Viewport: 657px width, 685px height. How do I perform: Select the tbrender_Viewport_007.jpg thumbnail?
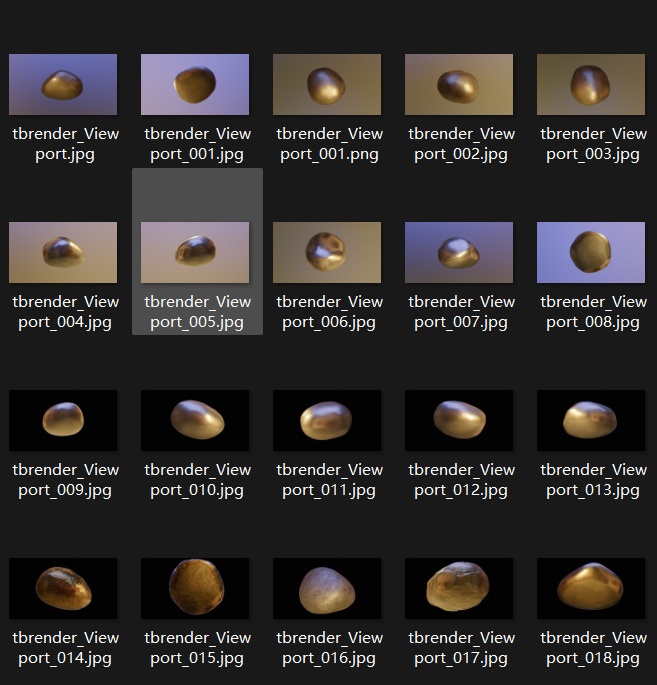click(x=459, y=253)
